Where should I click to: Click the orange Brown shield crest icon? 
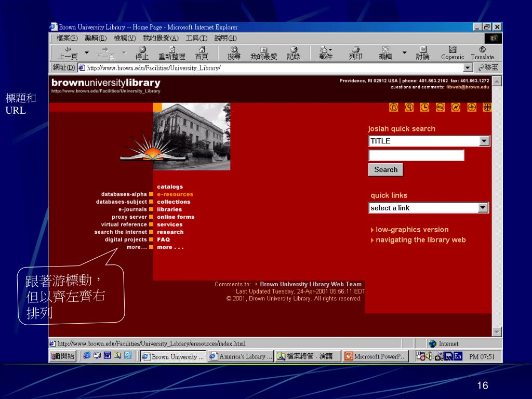coord(487,108)
